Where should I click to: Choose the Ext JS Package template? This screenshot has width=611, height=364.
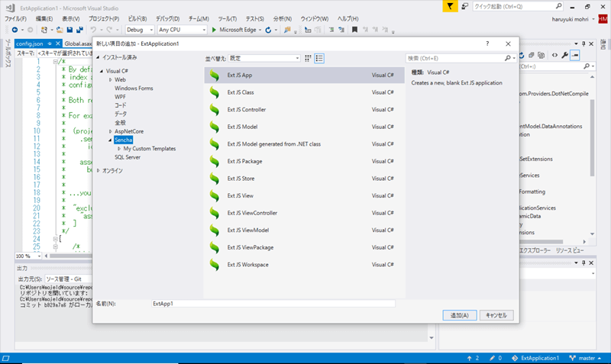coord(304,161)
